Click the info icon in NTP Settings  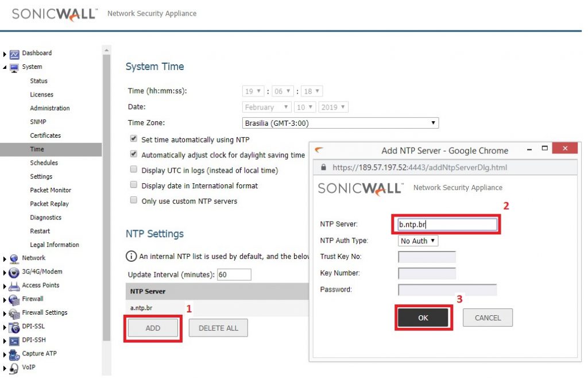click(x=131, y=257)
